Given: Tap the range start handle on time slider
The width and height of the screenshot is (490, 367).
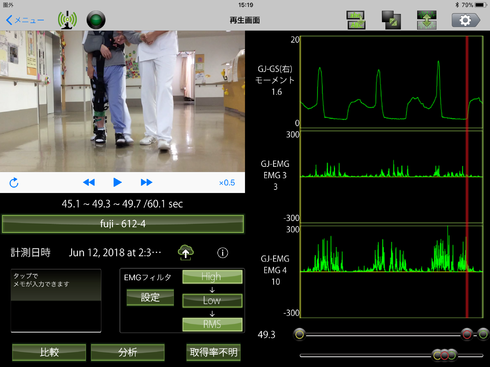Looking at the screenshot, I should [299, 334].
